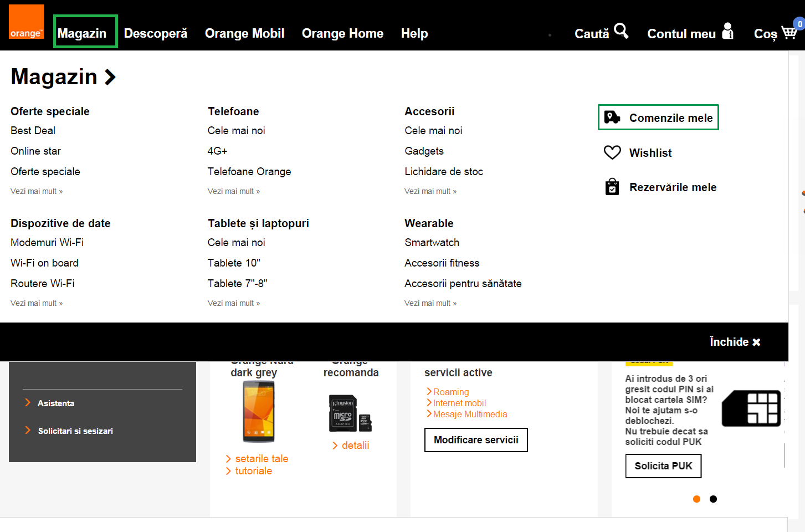Open Tablete 7"-8" link

coord(238,284)
